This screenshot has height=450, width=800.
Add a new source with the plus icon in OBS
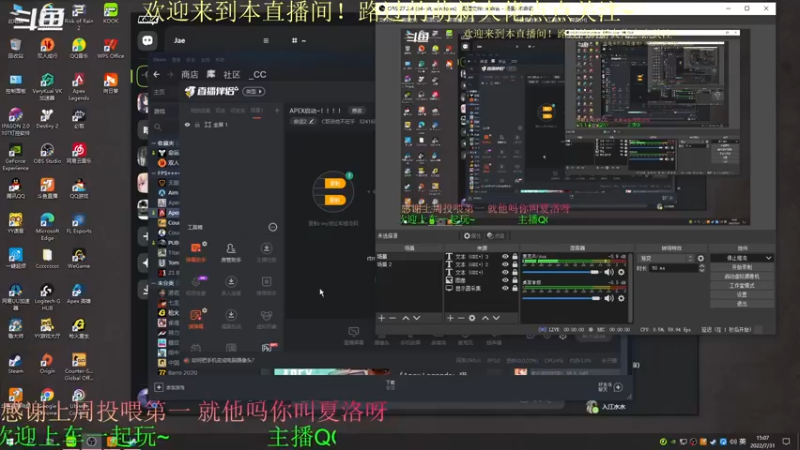coord(450,318)
